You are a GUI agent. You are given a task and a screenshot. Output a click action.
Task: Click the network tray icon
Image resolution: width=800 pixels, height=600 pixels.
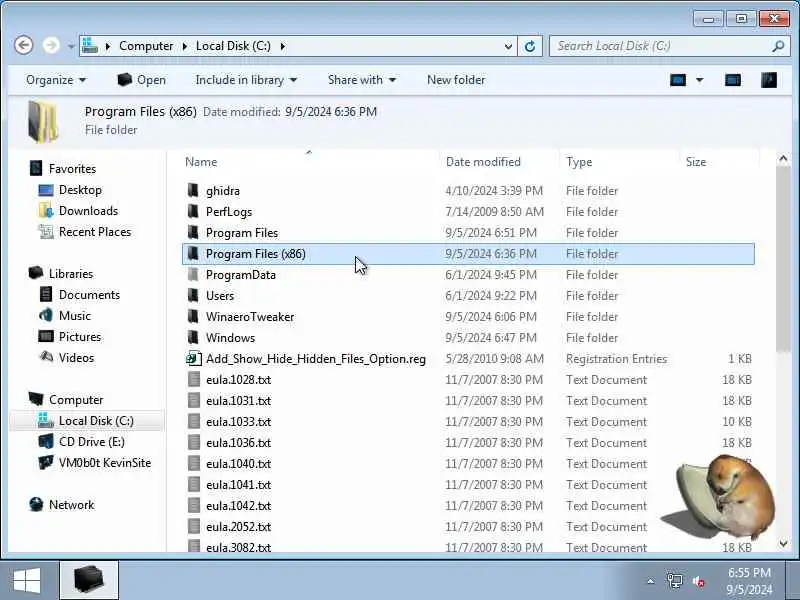[x=675, y=581]
